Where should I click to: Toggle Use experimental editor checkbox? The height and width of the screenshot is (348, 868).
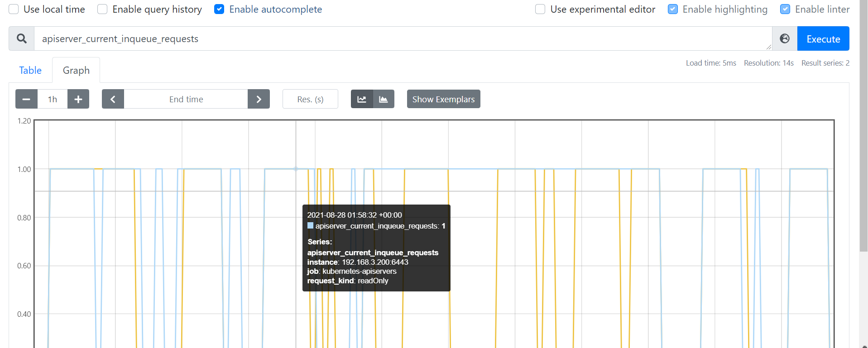click(x=540, y=9)
